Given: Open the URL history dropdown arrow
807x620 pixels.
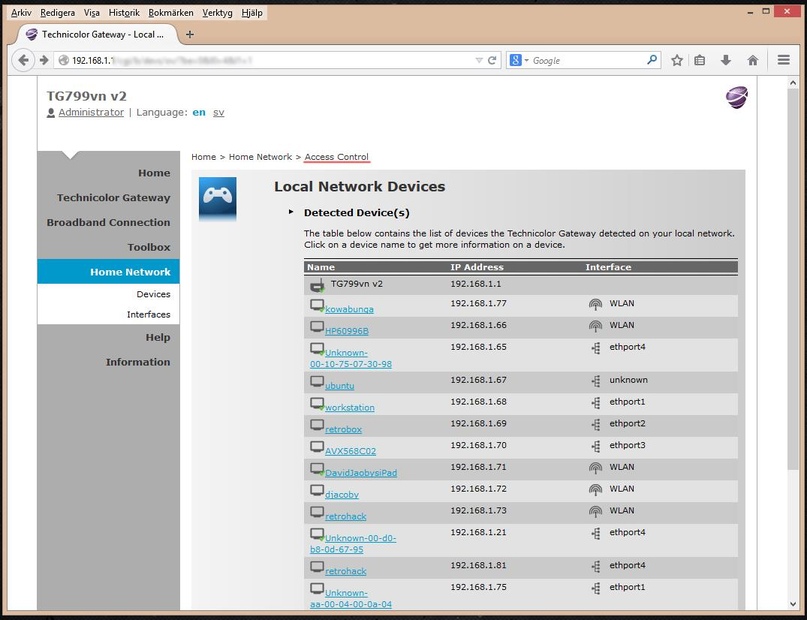Looking at the screenshot, I should pyautogui.click(x=479, y=60).
